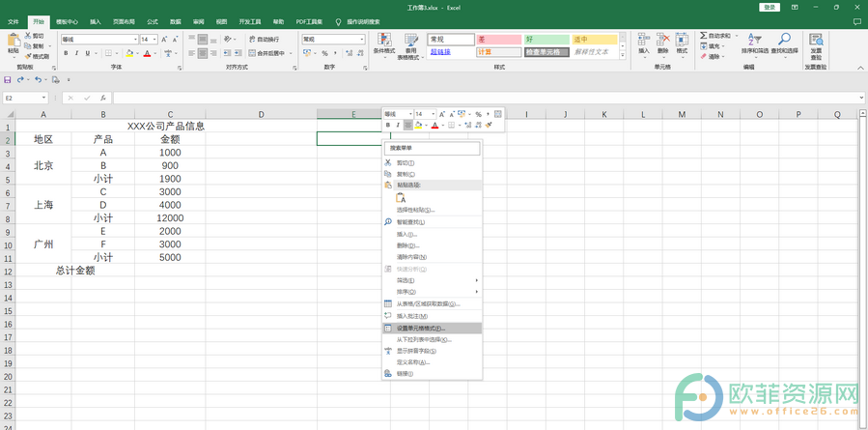
Task: Switch to the 数据 (Data) ribbon tab
Action: point(176,22)
